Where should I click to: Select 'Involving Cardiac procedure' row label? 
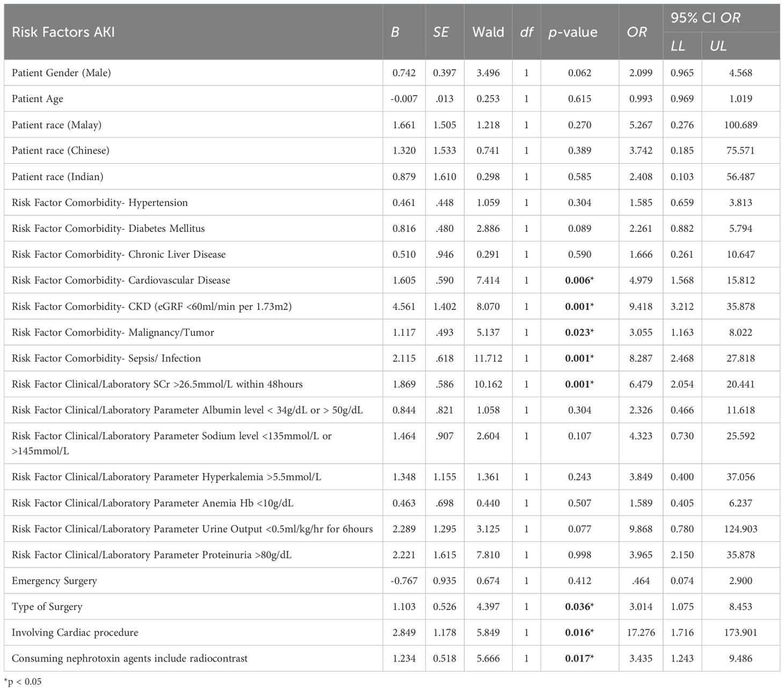pos(75,632)
